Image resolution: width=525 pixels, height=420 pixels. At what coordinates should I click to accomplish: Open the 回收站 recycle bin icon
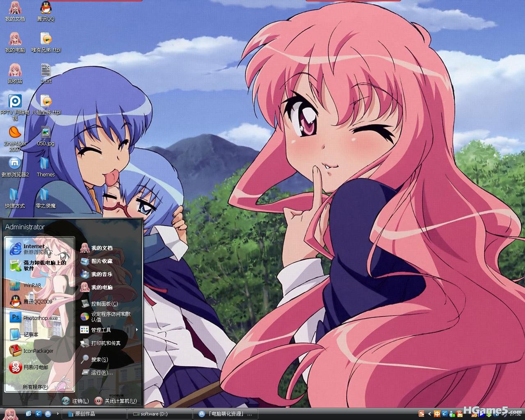click(15, 73)
